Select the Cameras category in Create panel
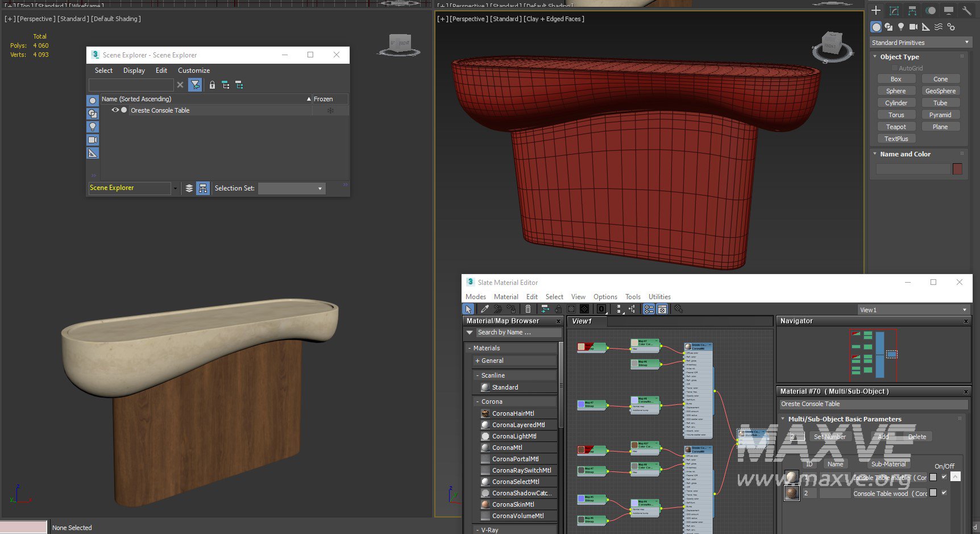 913,27
